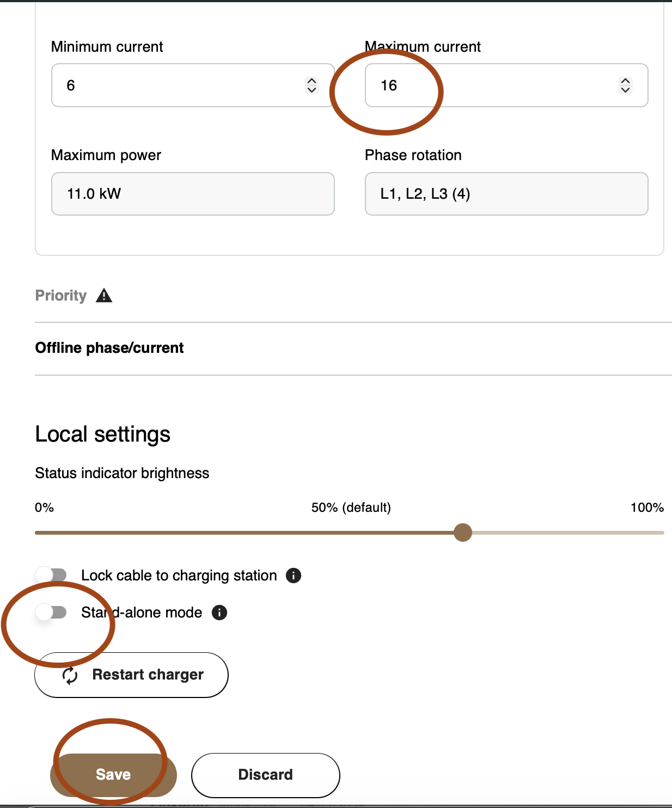The width and height of the screenshot is (672, 808).
Task: Decrease Minimum current with the down arrow
Action: (x=311, y=90)
